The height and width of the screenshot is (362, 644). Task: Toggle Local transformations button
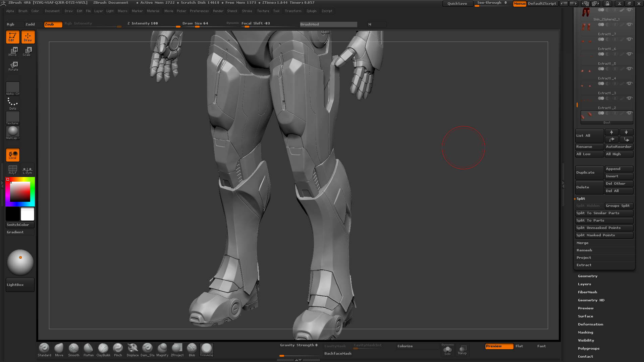[13, 155]
